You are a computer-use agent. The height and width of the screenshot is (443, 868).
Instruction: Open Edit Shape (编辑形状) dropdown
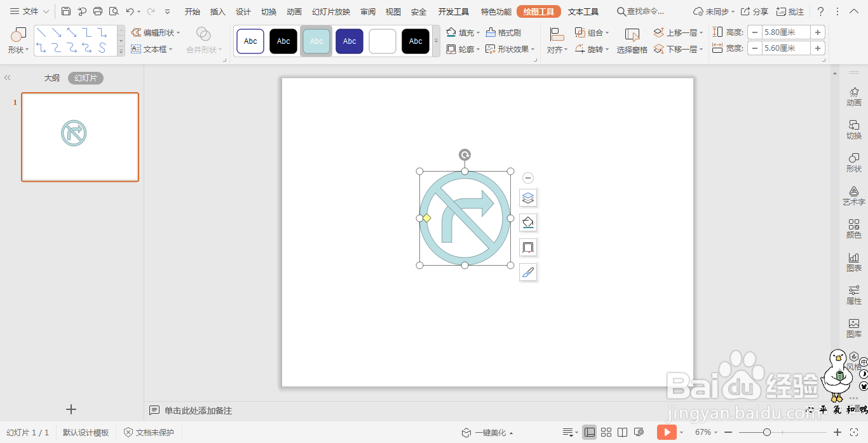156,32
